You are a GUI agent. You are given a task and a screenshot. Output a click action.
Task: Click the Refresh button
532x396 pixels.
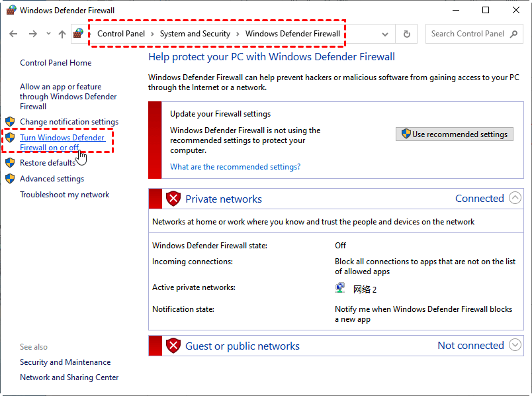pos(406,34)
